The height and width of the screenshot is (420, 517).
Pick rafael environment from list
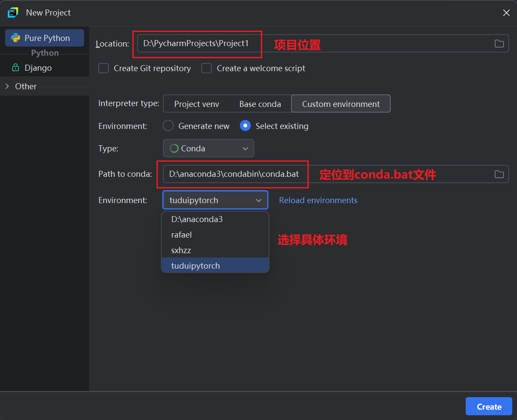(x=215, y=235)
